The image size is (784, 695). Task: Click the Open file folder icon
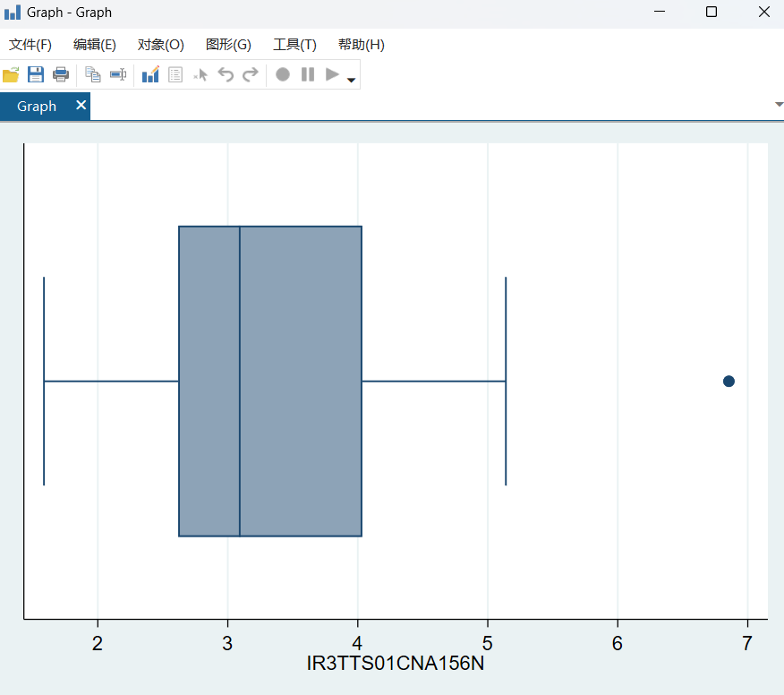[x=11, y=75]
